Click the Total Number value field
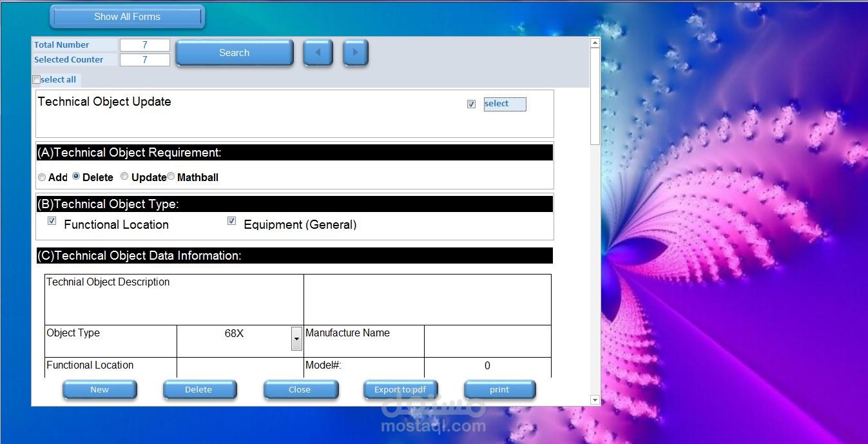This screenshot has width=868, height=444. click(x=145, y=45)
